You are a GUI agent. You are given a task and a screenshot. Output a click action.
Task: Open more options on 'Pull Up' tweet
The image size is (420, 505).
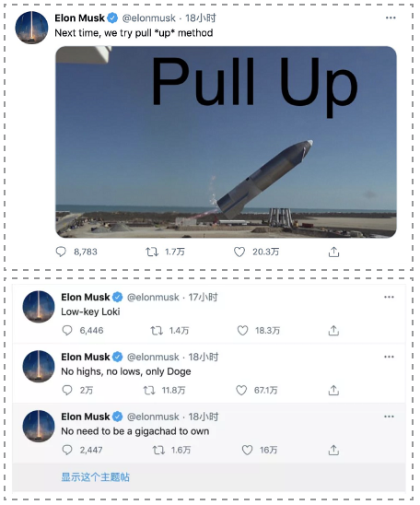391,18
